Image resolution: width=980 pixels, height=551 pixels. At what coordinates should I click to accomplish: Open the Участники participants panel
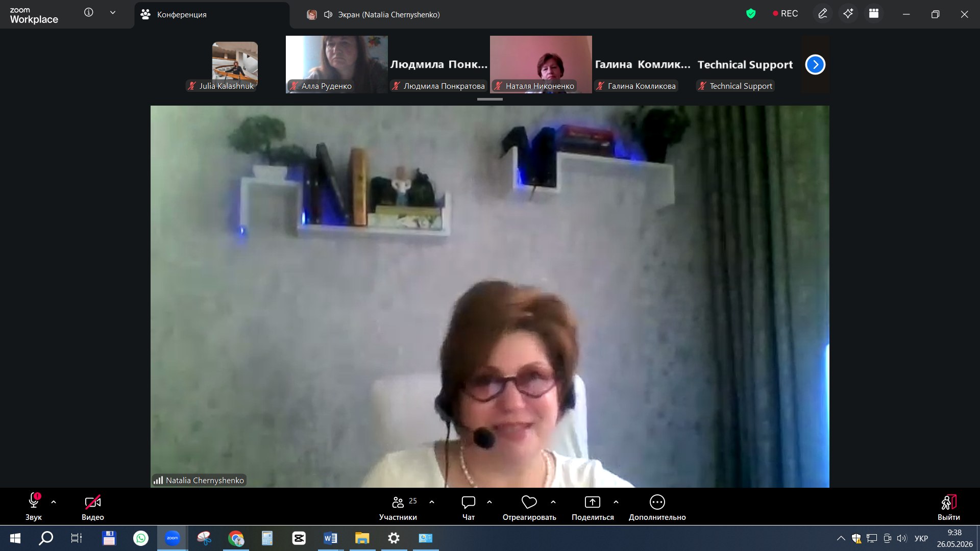pyautogui.click(x=398, y=507)
